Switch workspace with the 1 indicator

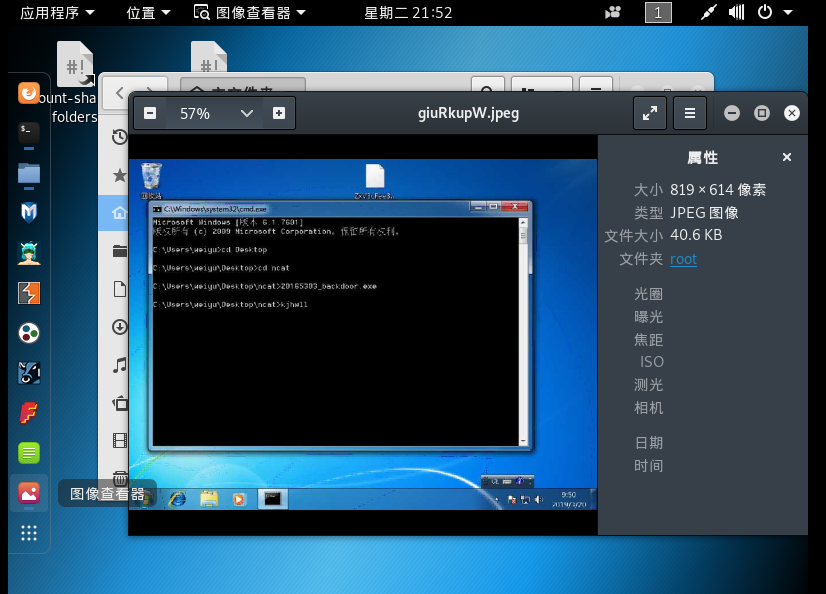coord(658,13)
